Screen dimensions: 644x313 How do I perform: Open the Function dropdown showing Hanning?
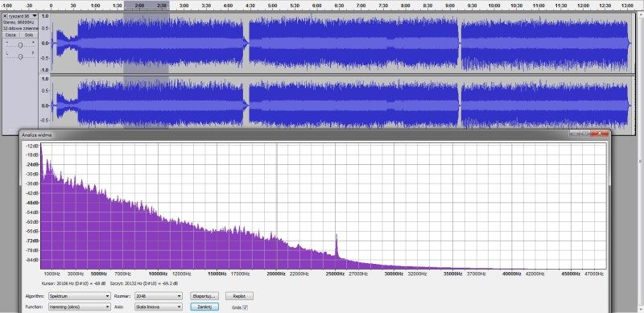pyautogui.click(x=79, y=307)
